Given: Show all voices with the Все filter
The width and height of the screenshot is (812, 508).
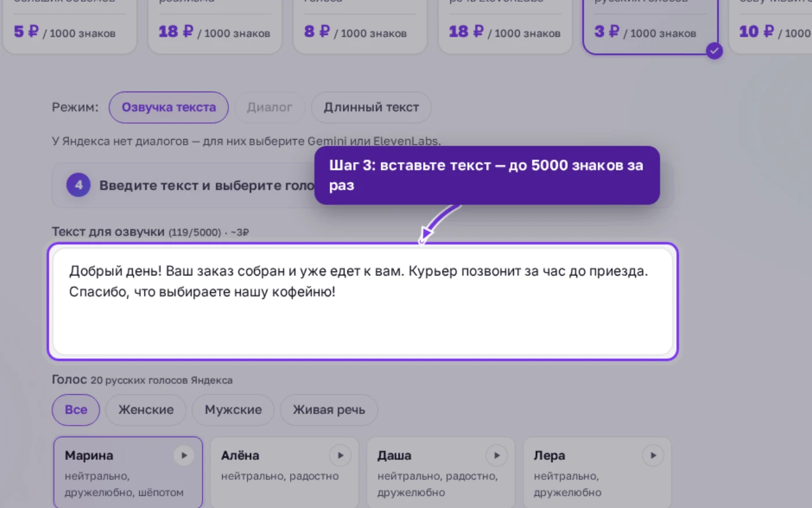Looking at the screenshot, I should tap(76, 410).
